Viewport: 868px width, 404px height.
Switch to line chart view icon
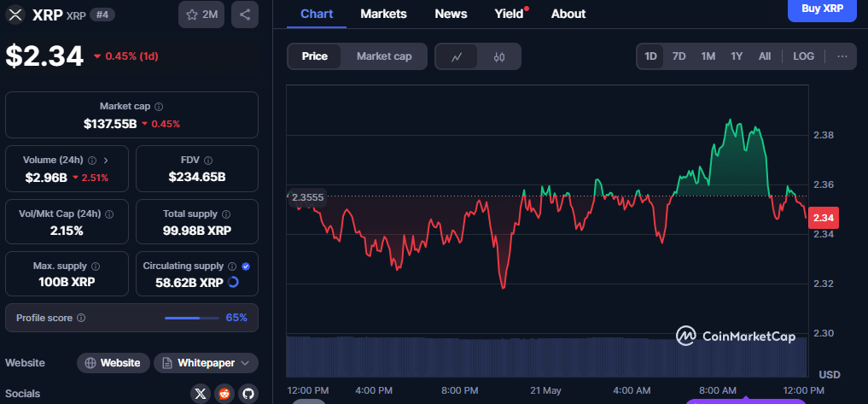click(x=457, y=56)
